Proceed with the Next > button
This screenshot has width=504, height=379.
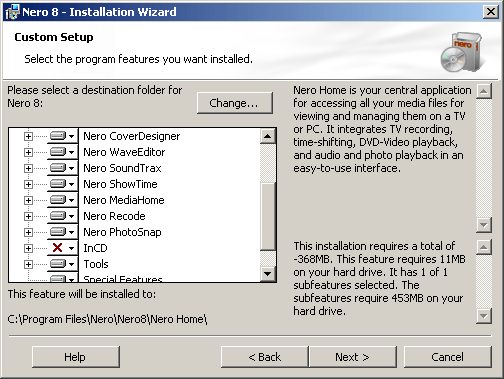tap(353, 357)
